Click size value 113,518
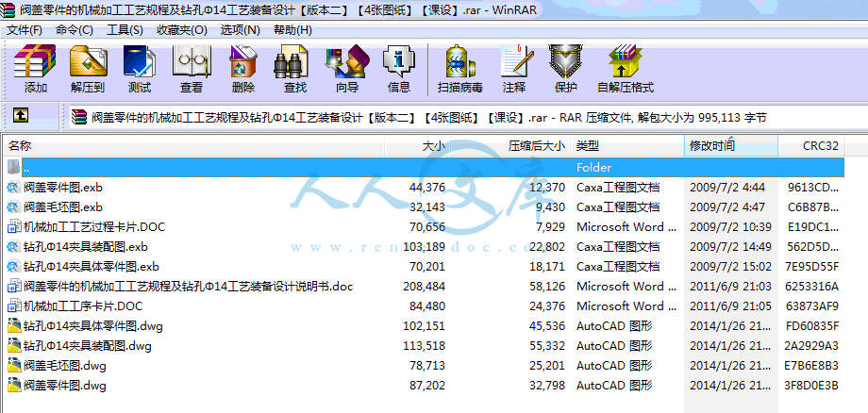Image resolution: width=868 pixels, height=413 pixels. 424,346
